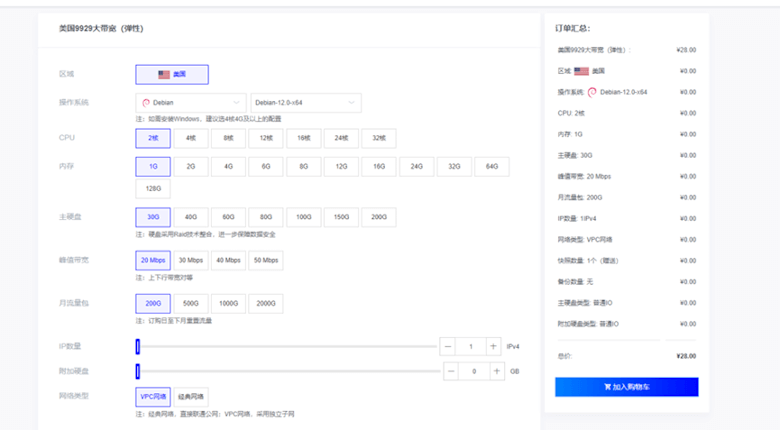Viewport: 780px width, 430px height.
Task: Select VPC网络 network type
Action: (x=153, y=397)
